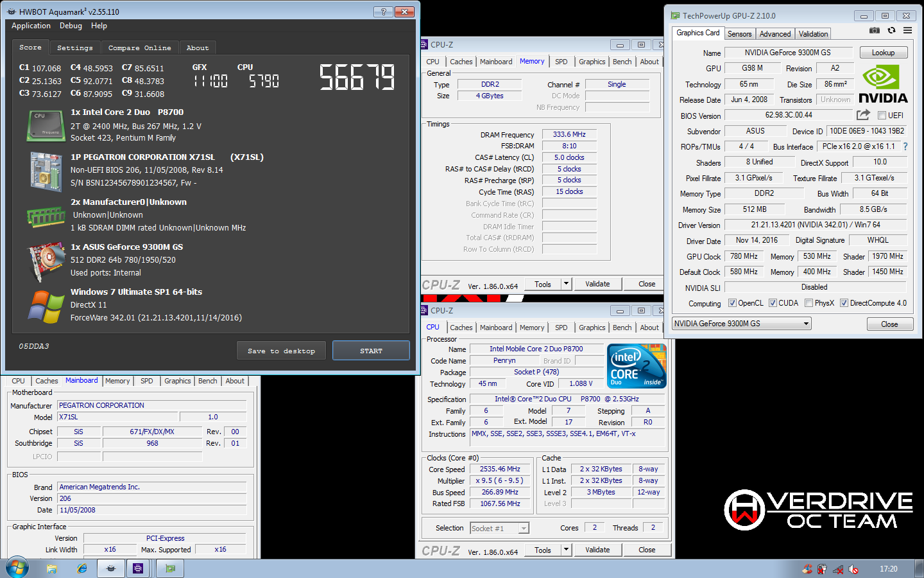Open the Debug menu in HWBOT Aquamark

(71, 26)
